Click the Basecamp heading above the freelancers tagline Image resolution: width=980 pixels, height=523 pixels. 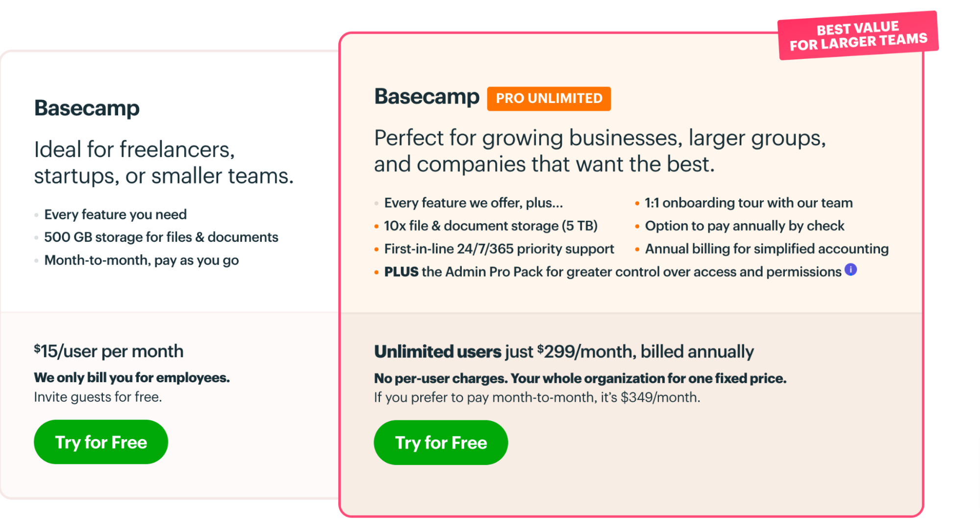pyautogui.click(x=87, y=108)
